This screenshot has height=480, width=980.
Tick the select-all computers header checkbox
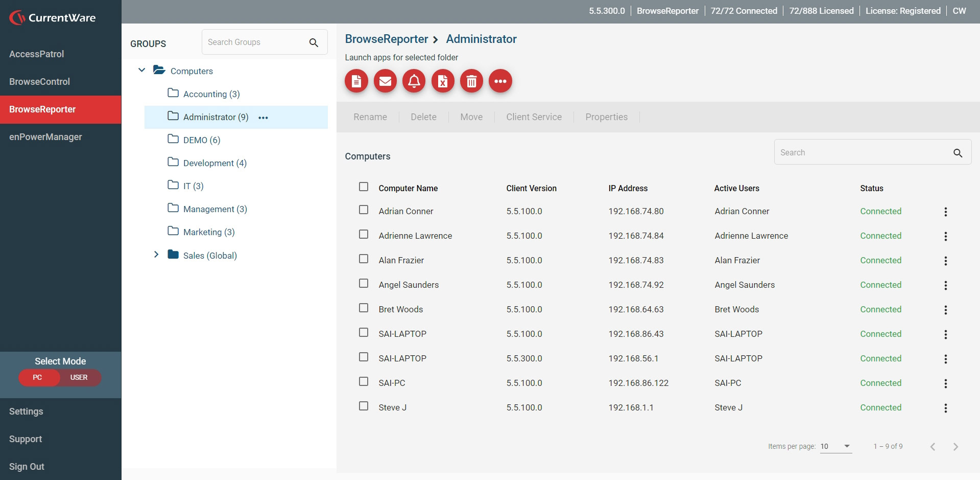[x=364, y=187]
